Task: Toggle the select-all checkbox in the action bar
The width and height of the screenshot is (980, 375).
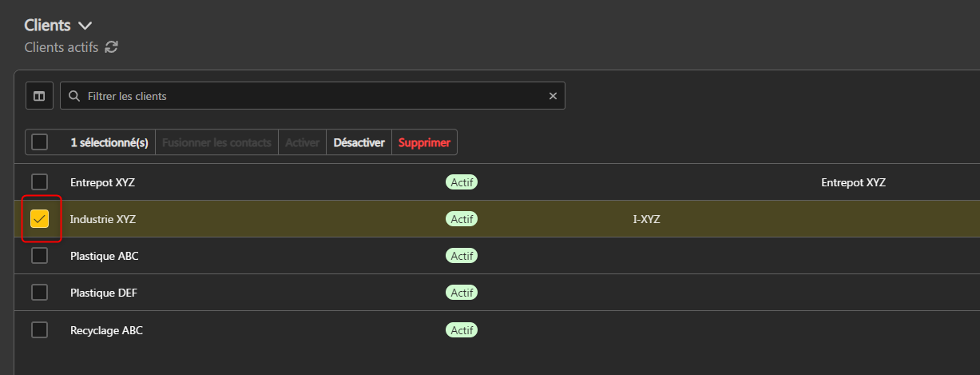Action: coord(40,142)
